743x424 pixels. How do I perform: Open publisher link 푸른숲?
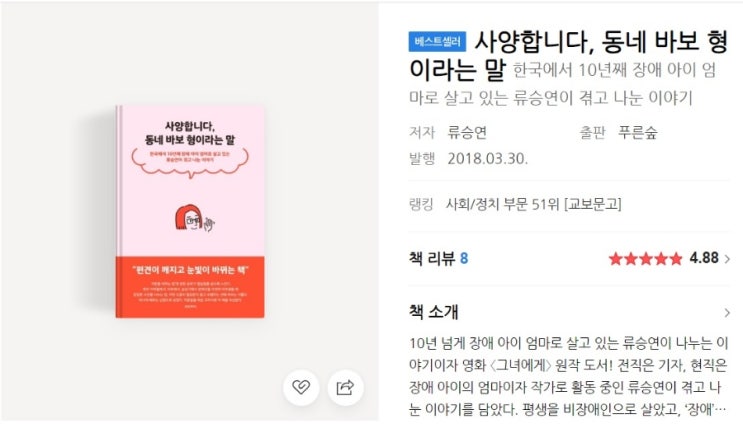pos(637,132)
